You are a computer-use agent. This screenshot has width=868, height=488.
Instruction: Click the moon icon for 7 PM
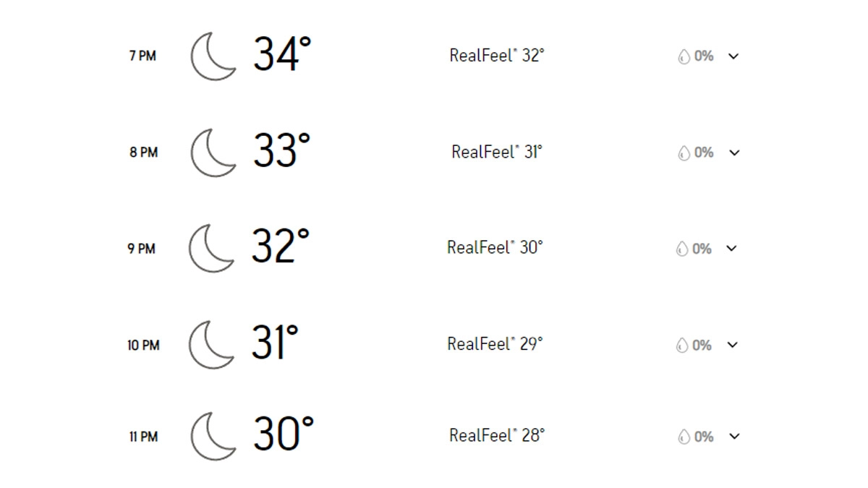pos(213,56)
